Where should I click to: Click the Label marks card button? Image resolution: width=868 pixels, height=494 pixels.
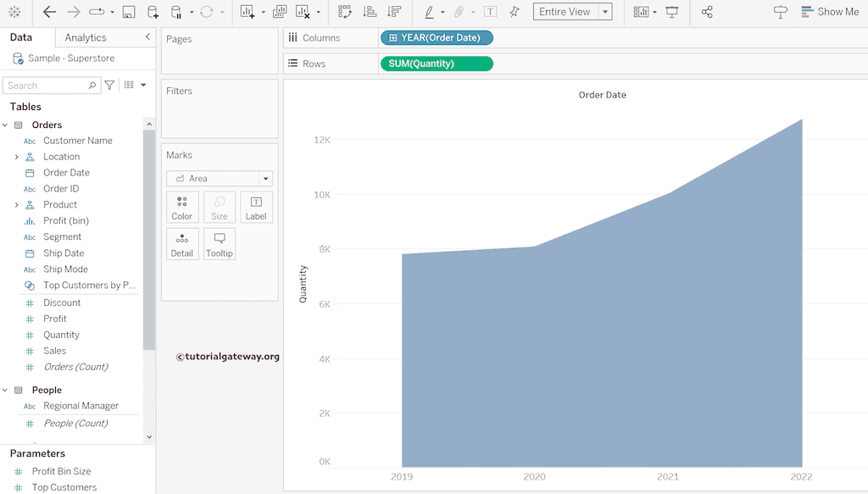click(256, 208)
